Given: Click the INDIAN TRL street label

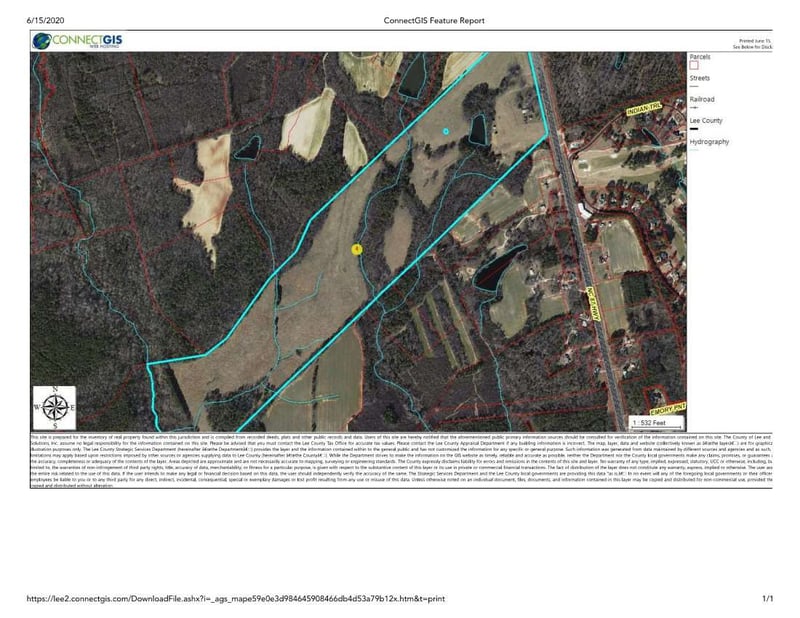Looking at the screenshot, I should 643,108.
